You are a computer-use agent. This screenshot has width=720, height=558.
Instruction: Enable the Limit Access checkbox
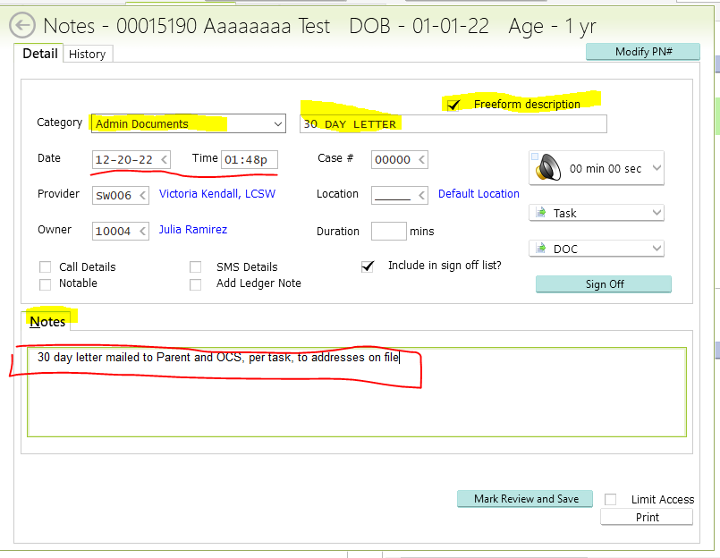[610, 499]
